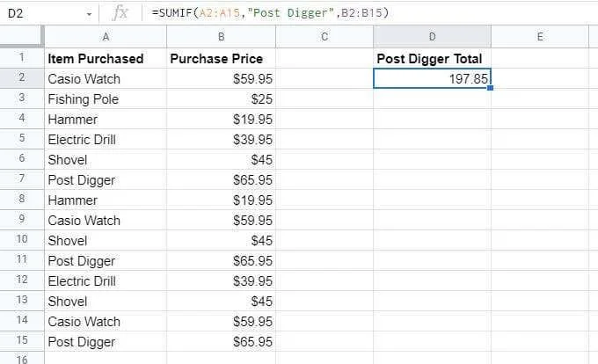The width and height of the screenshot is (598, 364).
Task: Select the 197.85 result cell
Action: pyautogui.click(x=432, y=78)
